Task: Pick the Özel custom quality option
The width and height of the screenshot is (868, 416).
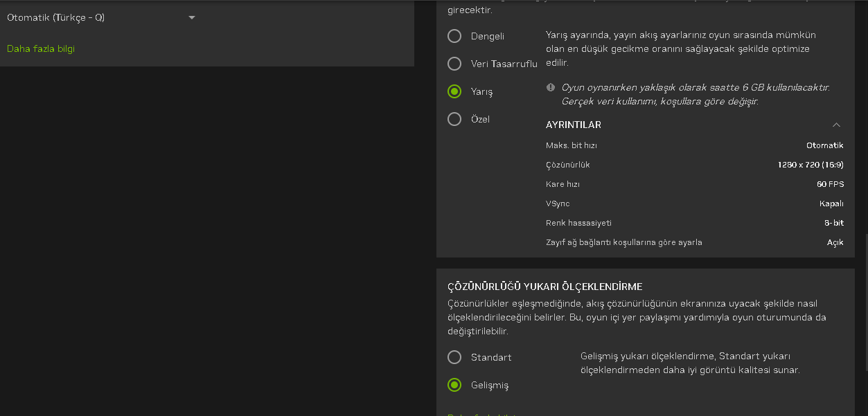Action: 454,119
